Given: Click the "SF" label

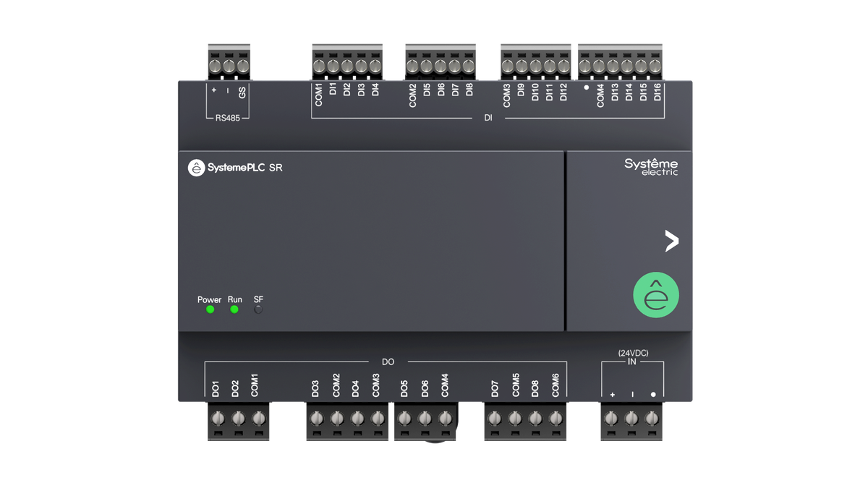Looking at the screenshot, I should (x=258, y=299).
